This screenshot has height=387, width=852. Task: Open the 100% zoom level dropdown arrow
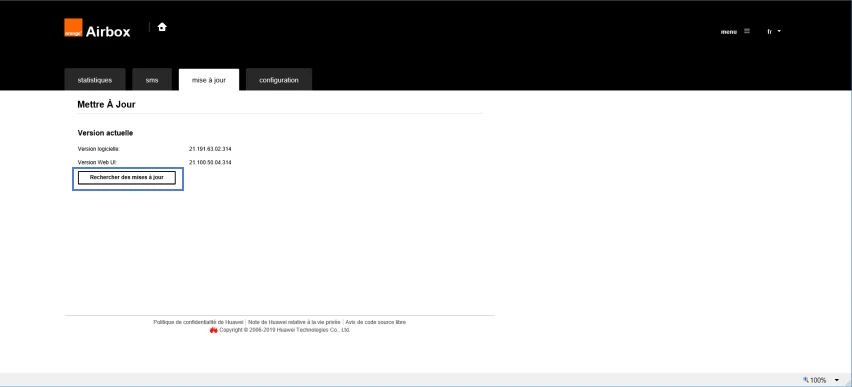(x=837, y=380)
